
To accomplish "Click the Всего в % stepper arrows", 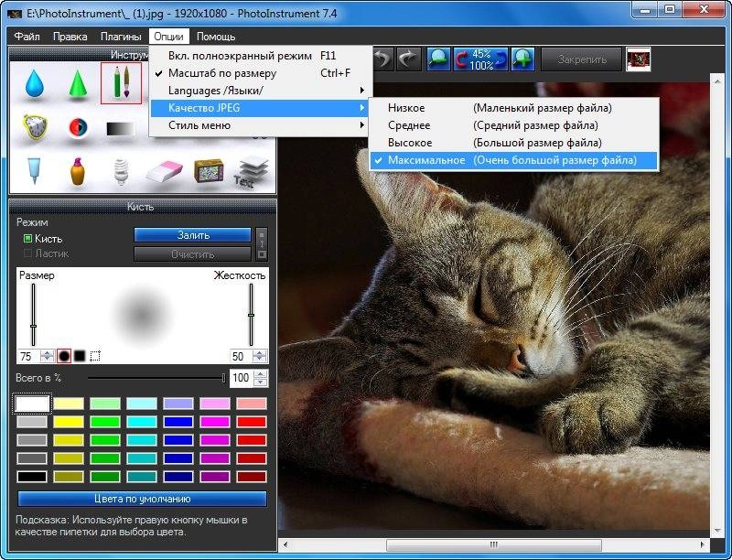I will (261, 378).
